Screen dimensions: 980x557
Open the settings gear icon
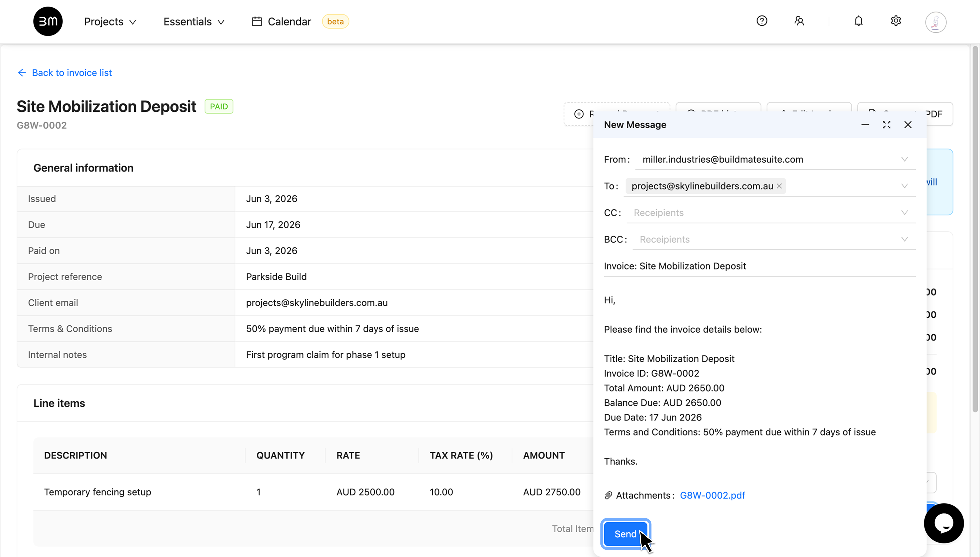[896, 21]
